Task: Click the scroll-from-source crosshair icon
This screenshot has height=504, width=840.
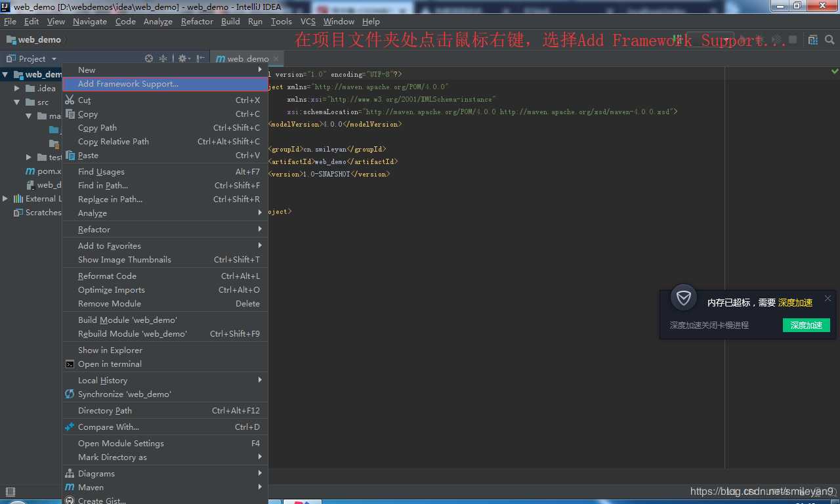Action: 149,58
